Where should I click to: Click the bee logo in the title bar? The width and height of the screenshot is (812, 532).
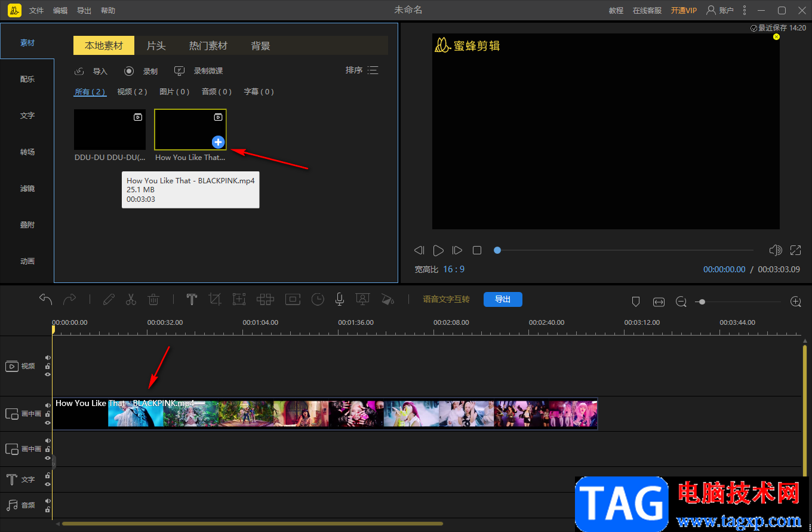click(15, 10)
